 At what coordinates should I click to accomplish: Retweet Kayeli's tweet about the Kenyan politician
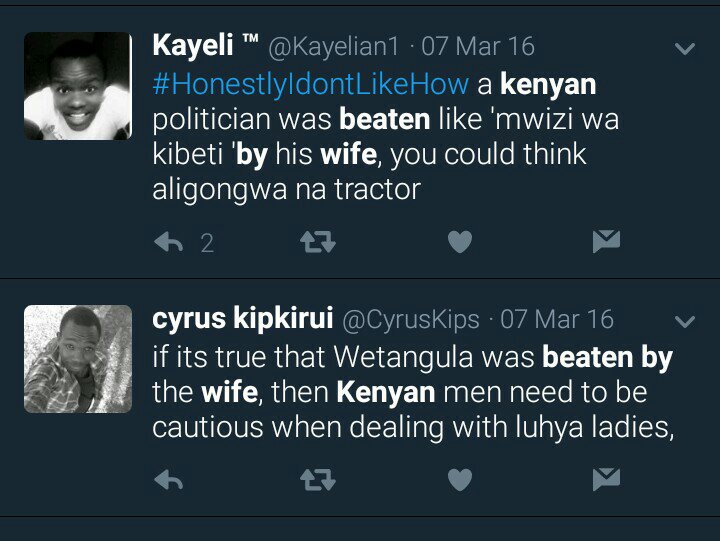tap(316, 242)
